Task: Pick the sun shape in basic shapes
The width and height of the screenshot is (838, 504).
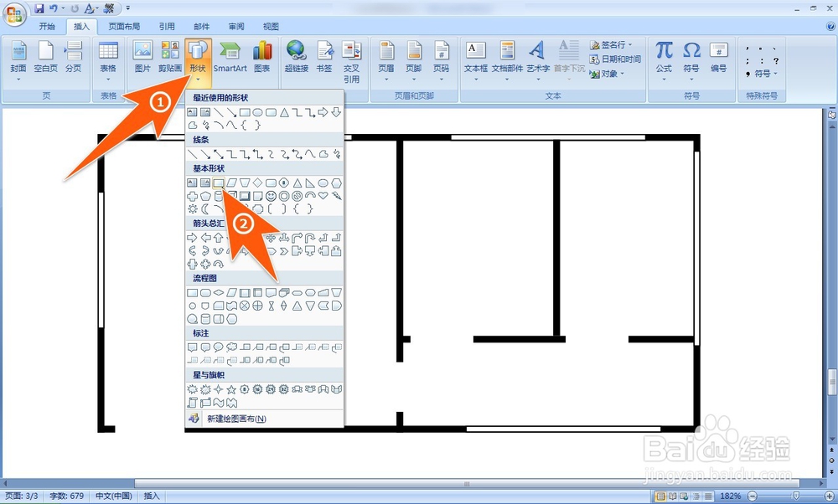Action: [x=193, y=208]
